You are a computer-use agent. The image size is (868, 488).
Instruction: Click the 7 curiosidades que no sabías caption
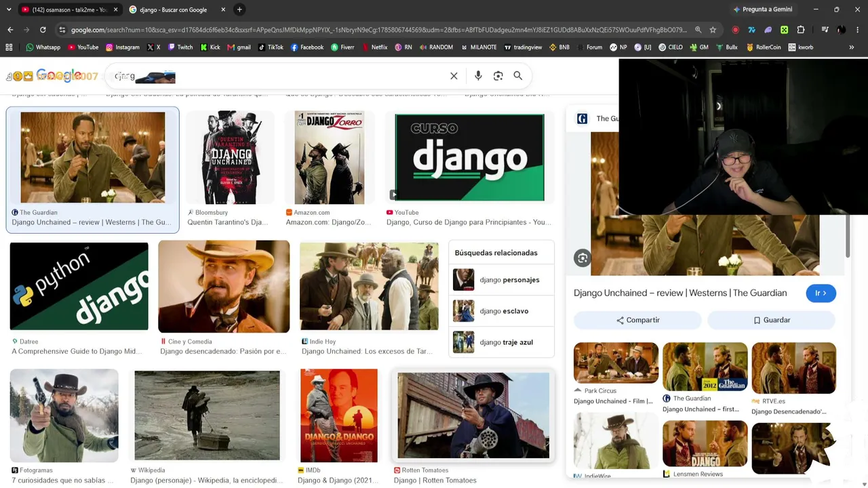click(62, 481)
